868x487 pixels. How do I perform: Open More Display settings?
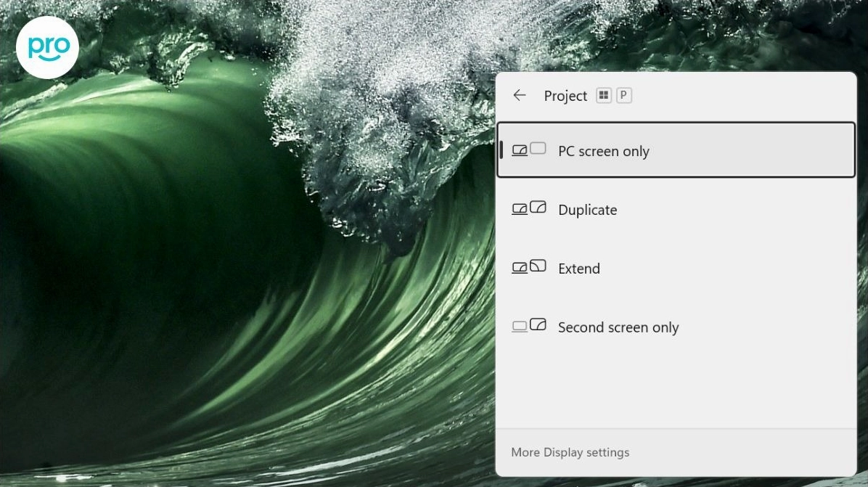(x=570, y=452)
